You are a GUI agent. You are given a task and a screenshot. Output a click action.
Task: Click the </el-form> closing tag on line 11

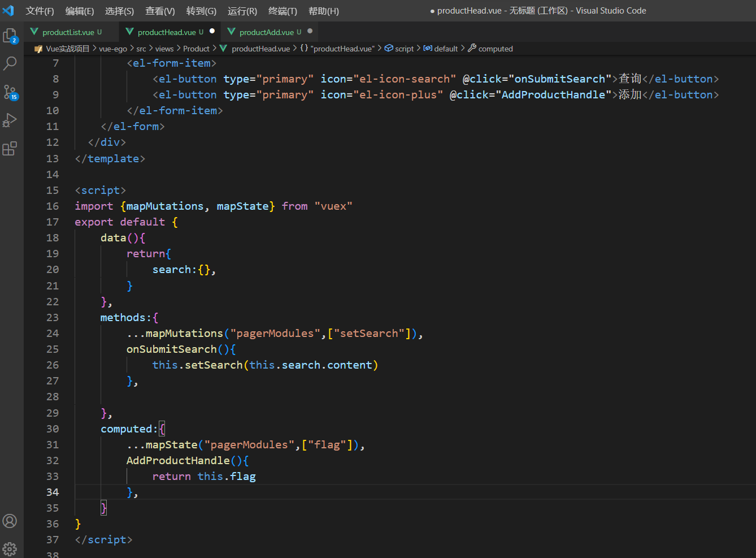click(133, 127)
